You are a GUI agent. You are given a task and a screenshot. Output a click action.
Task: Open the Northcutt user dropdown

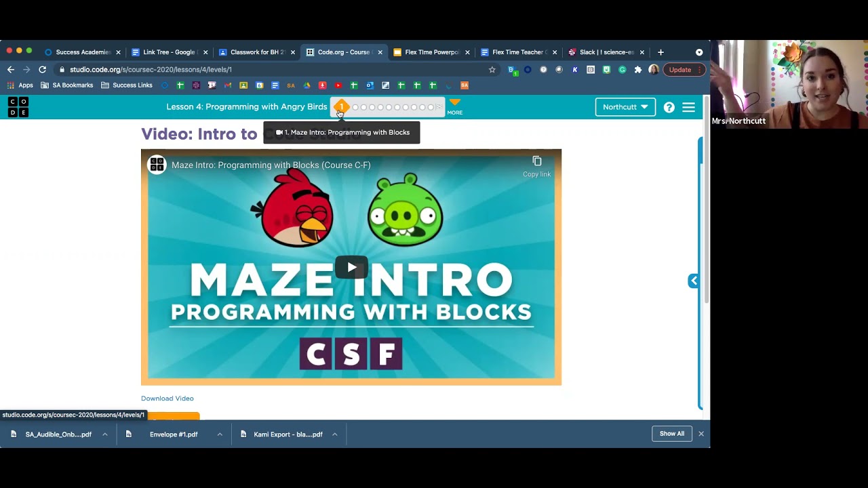tap(625, 107)
